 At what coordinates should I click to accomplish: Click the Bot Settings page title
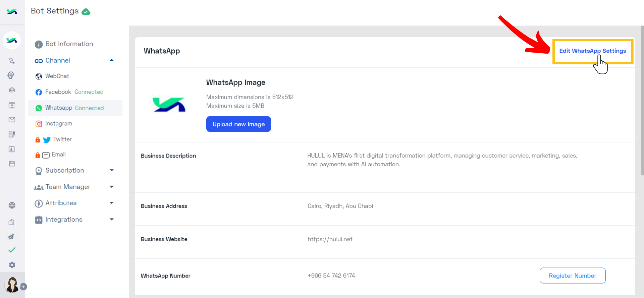55,11
